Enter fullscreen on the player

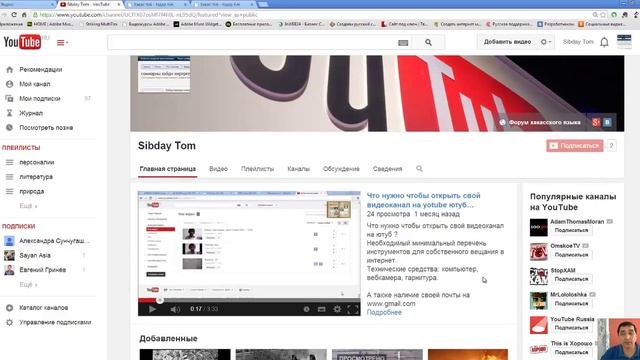tap(353, 309)
